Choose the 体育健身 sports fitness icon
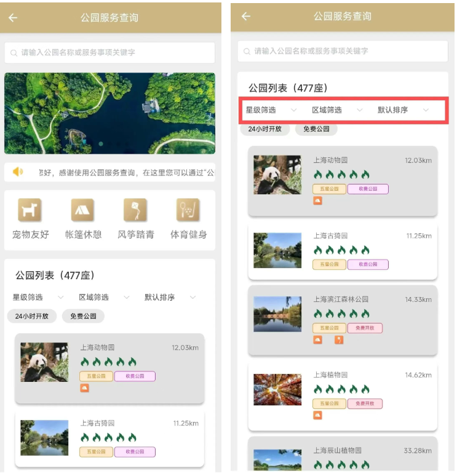 click(188, 210)
